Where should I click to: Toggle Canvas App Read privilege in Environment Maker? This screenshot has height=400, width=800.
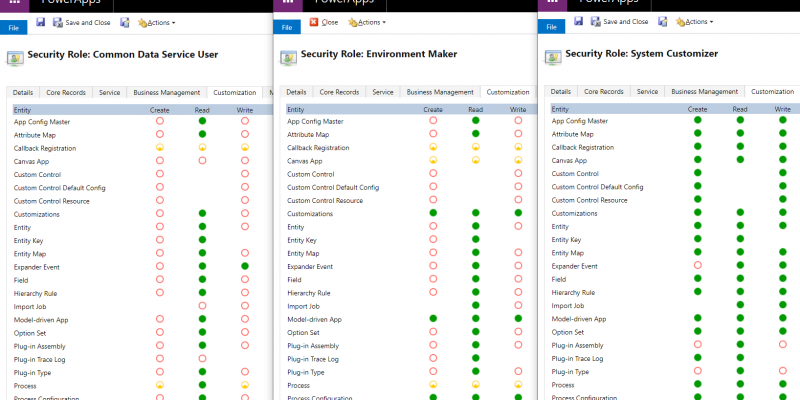476,160
